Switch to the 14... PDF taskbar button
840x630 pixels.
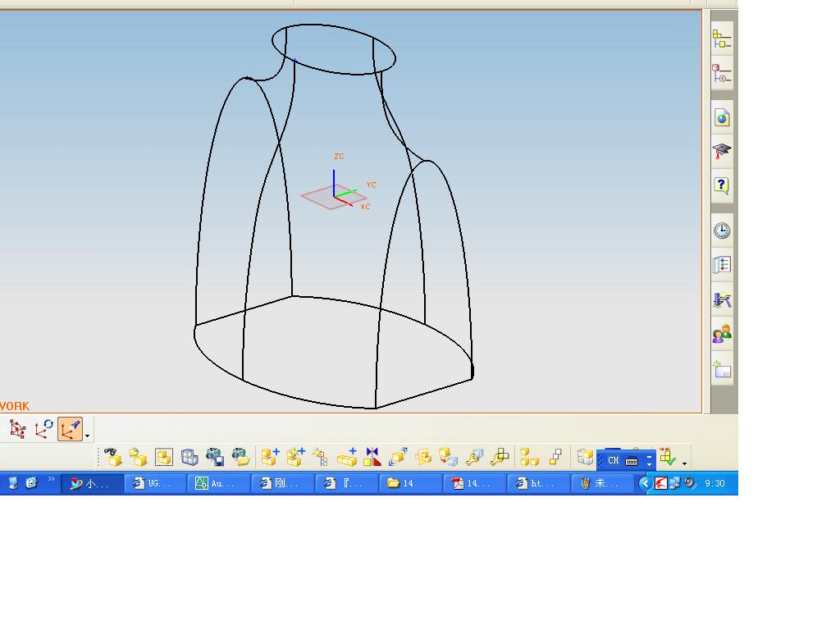pyautogui.click(x=473, y=483)
